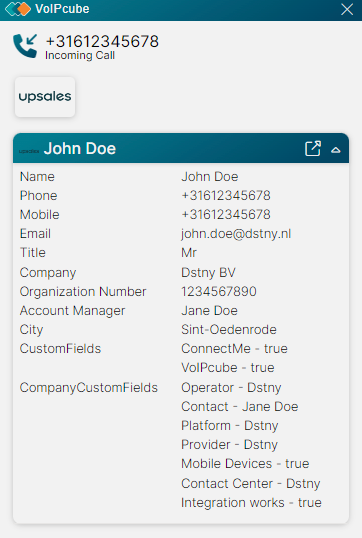Screen dimensions: 362x538
Task: Click the VoIPcube title bar text
Action: (62, 9)
